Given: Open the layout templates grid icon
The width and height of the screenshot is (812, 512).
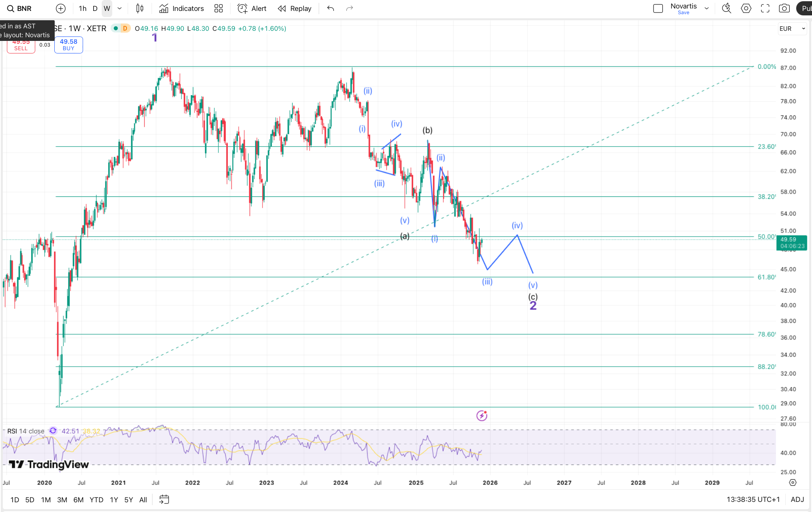Looking at the screenshot, I should point(218,9).
